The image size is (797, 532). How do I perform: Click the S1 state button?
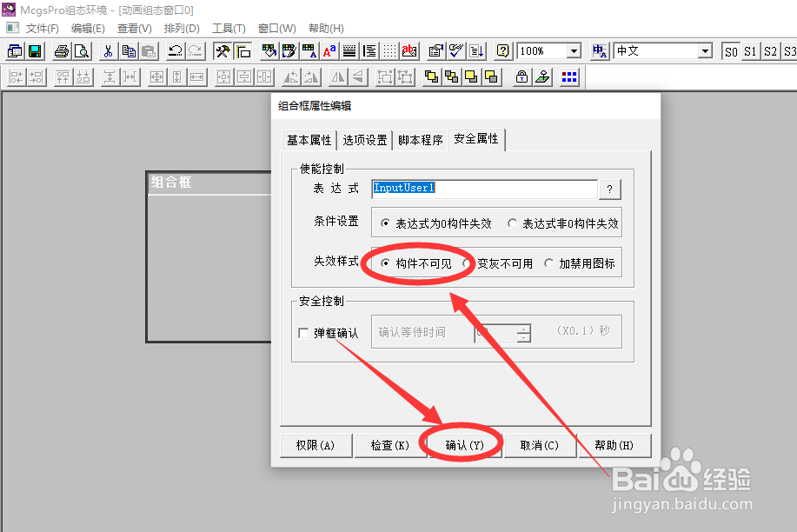pos(750,51)
